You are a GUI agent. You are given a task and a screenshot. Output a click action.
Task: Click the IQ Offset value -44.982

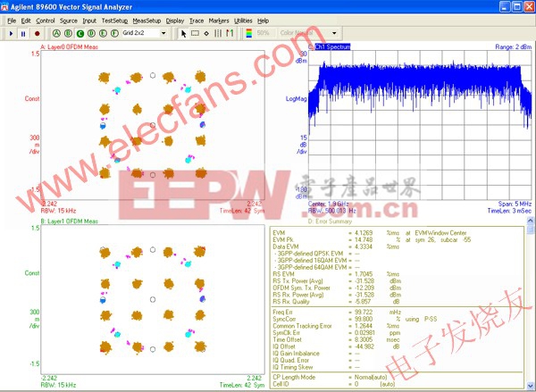[364, 346]
